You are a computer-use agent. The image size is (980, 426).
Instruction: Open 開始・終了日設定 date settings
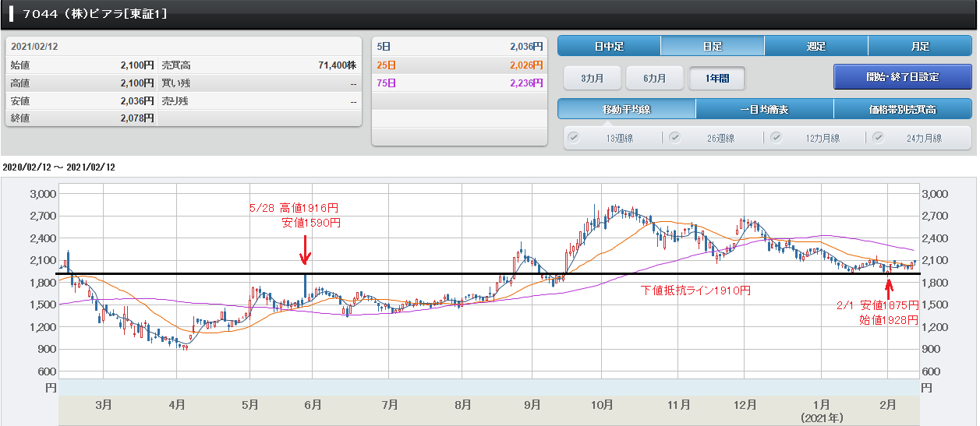coord(902,77)
